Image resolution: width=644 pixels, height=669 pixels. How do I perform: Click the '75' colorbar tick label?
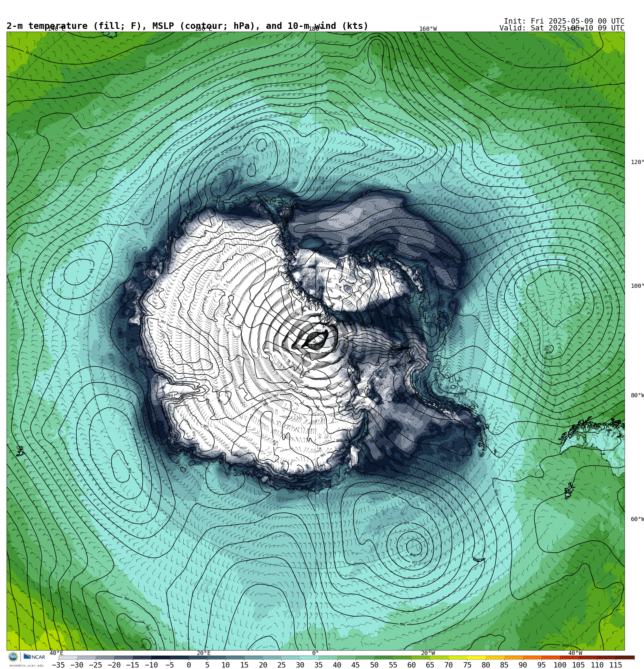click(467, 665)
